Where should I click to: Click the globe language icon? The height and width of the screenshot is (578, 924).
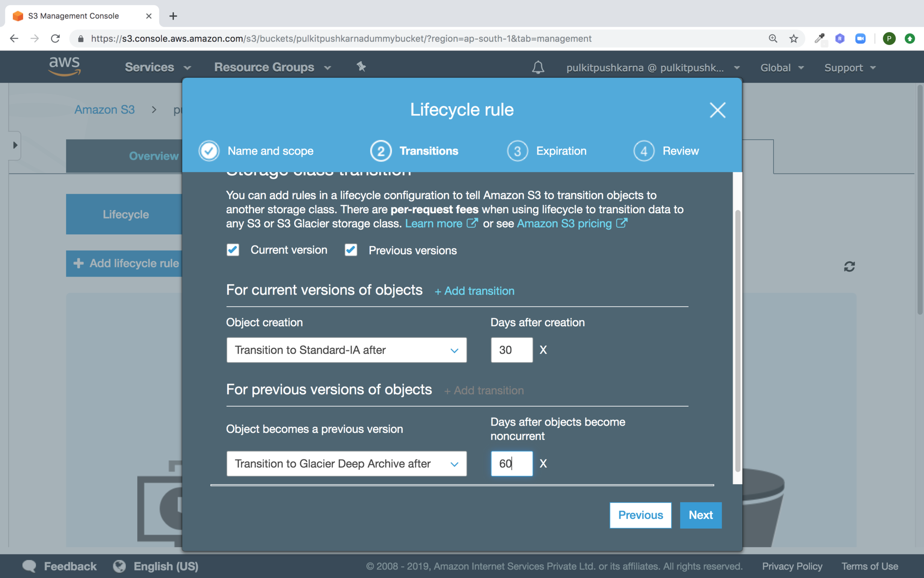(x=119, y=566)
